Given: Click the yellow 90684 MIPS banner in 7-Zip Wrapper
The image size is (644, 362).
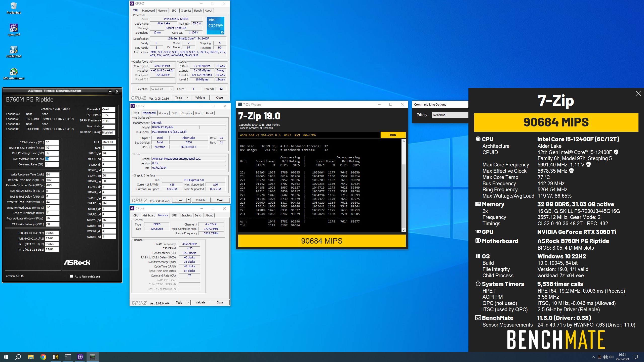Looking at the screenshot, I should tap(322, 241).
